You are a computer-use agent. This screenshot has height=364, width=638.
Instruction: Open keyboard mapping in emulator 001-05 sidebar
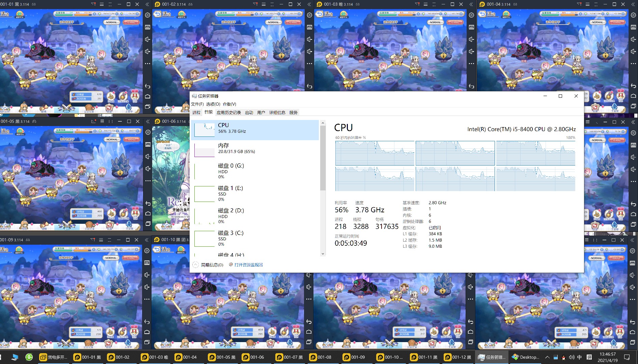tap(148, 144)
